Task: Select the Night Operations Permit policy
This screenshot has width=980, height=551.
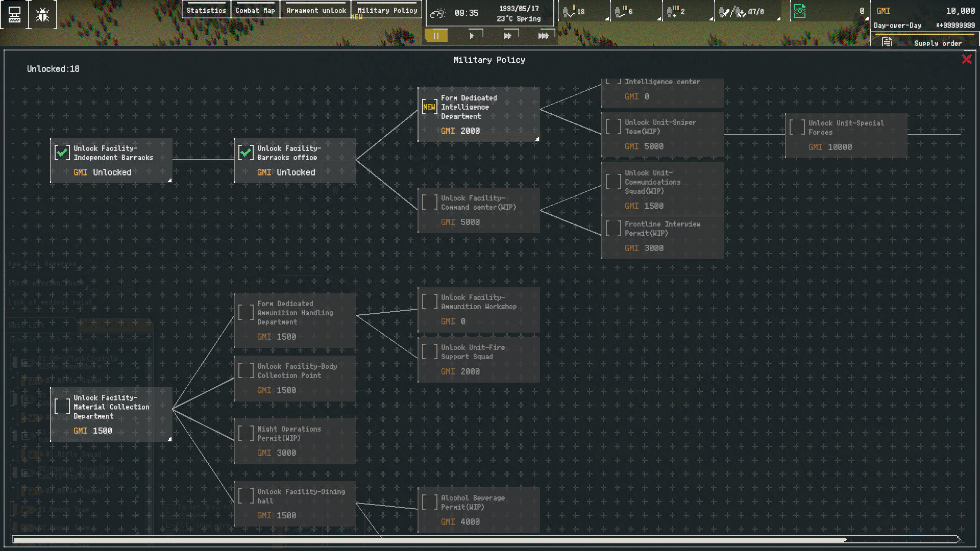Action: coord(295,440)
